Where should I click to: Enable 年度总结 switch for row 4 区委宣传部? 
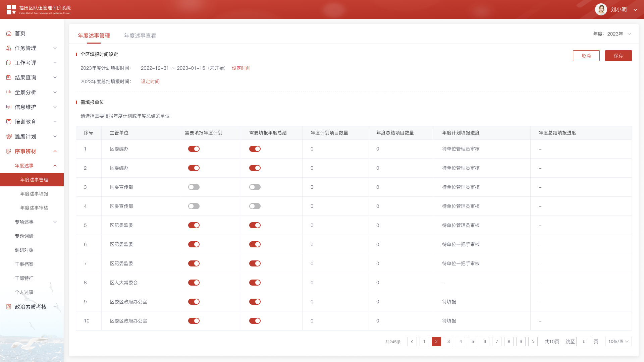tap(255, 206)
